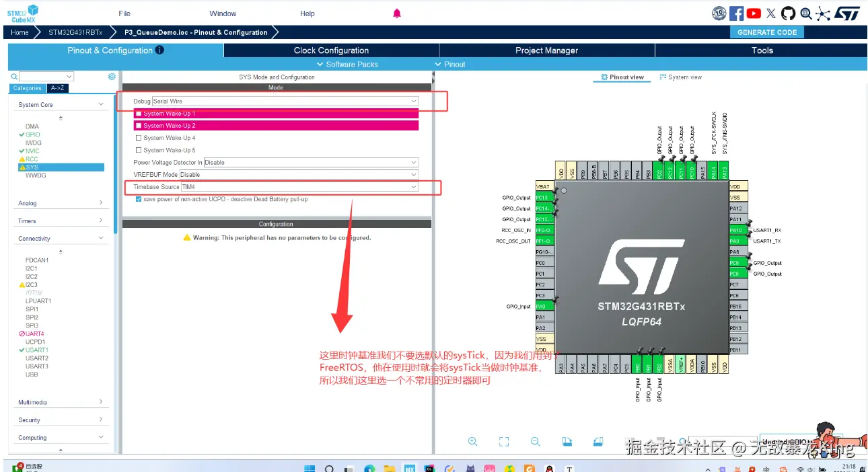Zoom out on the chip pinout

[536, 442]
